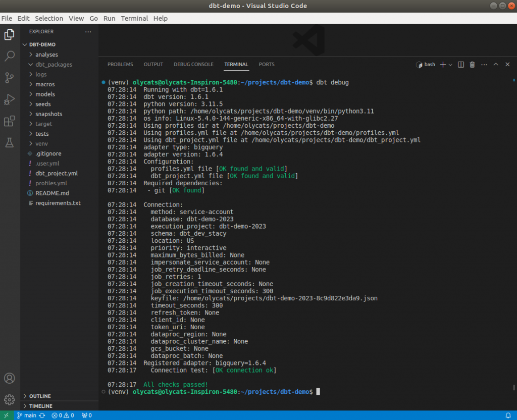The width and height of the screenshot is (517, 420).
Task: Expand the logs folder
Action: tap(60, 75)
